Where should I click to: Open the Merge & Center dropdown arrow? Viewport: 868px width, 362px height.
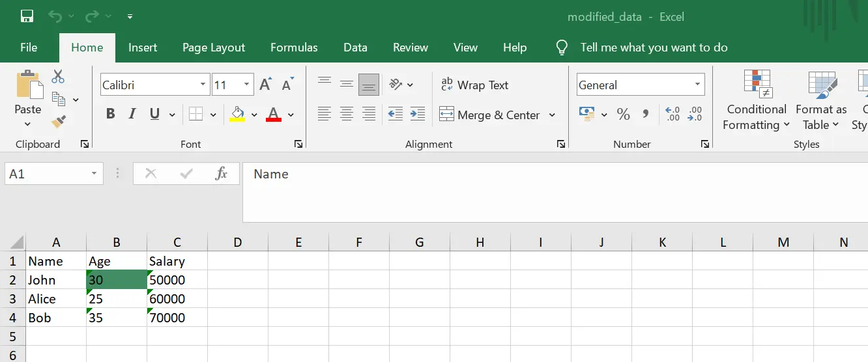tap(552, 115)
